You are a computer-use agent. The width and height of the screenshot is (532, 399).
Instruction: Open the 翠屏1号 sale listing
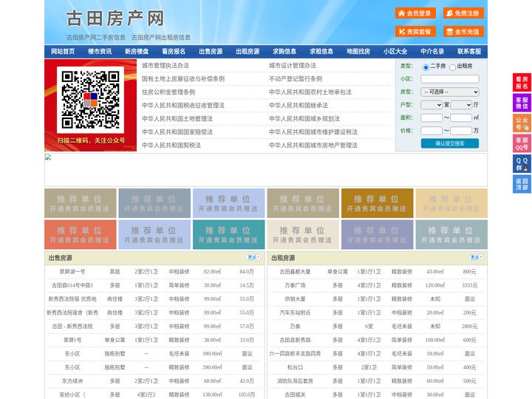tap(72, 340)
